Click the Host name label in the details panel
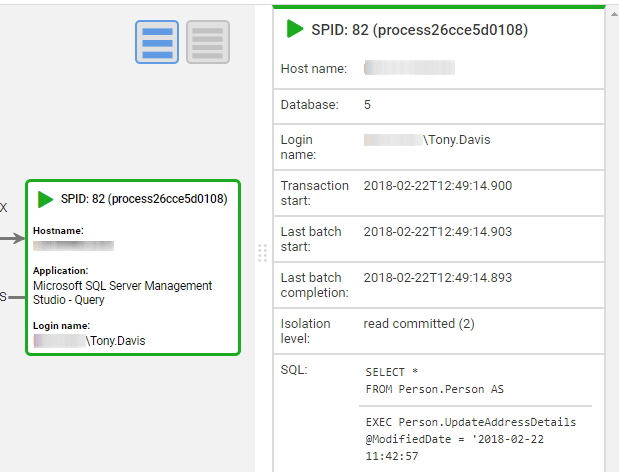 [314, 69]
